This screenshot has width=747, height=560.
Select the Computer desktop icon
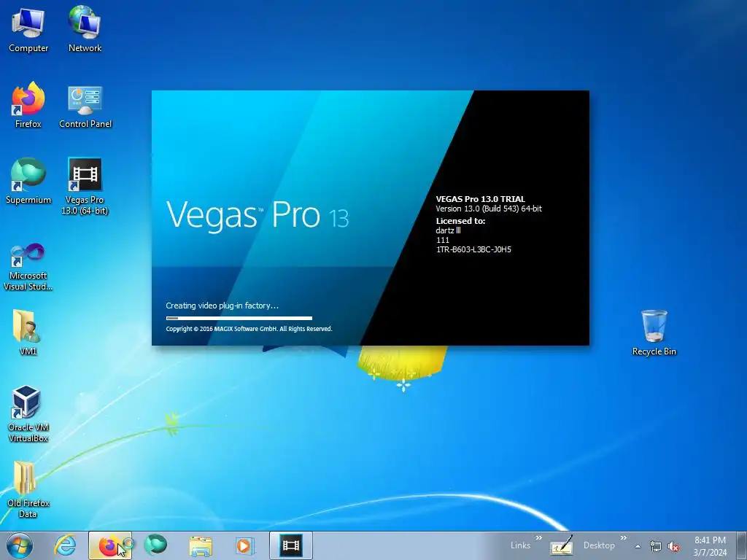point(28,29)
